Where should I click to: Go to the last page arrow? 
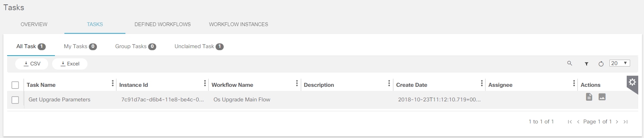coord(626,122)
